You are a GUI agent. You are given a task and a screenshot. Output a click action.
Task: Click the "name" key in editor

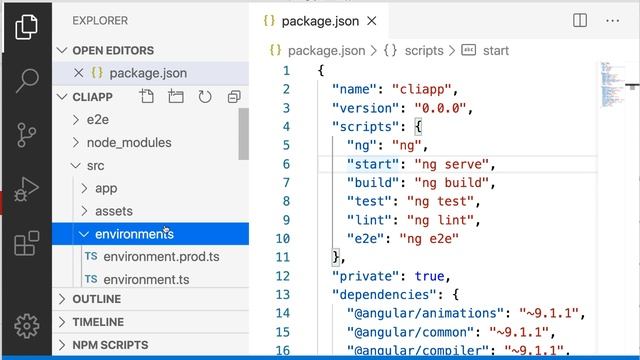354,89
